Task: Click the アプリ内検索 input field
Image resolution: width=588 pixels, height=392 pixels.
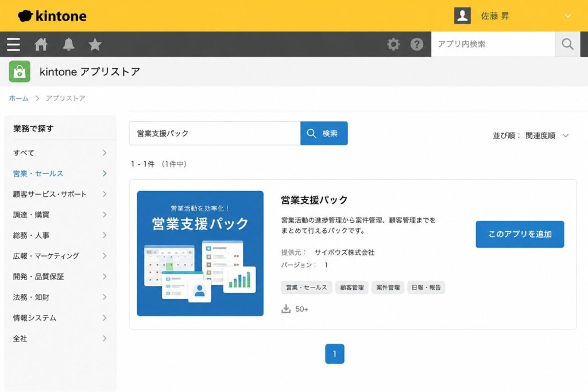Action: [493, 44]
